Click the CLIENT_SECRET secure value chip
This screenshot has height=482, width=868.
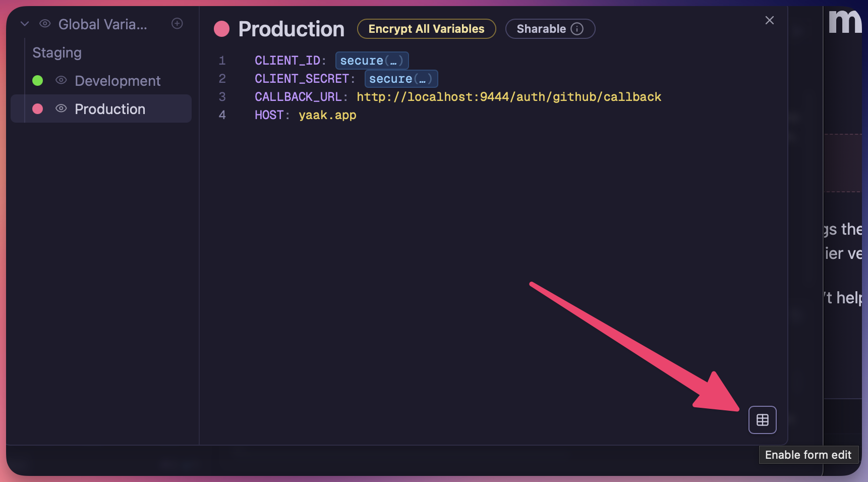coord(401,79)
